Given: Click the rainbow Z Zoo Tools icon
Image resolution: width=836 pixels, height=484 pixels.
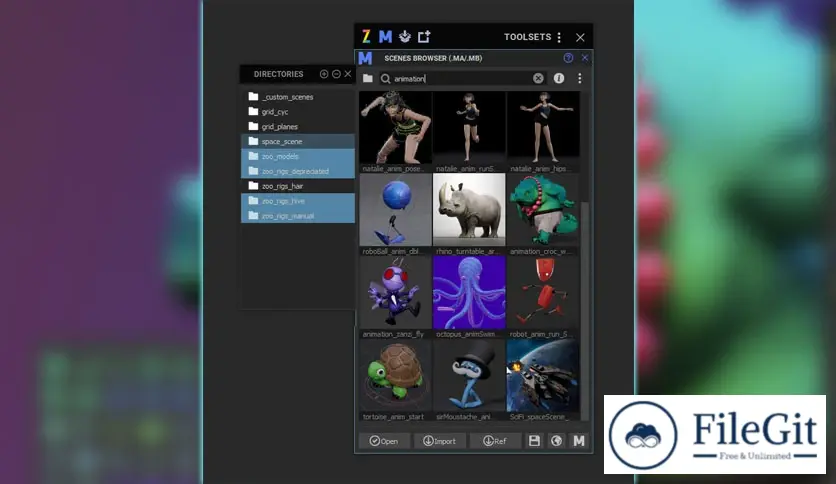Looking at the screenshot, I should coord(366,37).
